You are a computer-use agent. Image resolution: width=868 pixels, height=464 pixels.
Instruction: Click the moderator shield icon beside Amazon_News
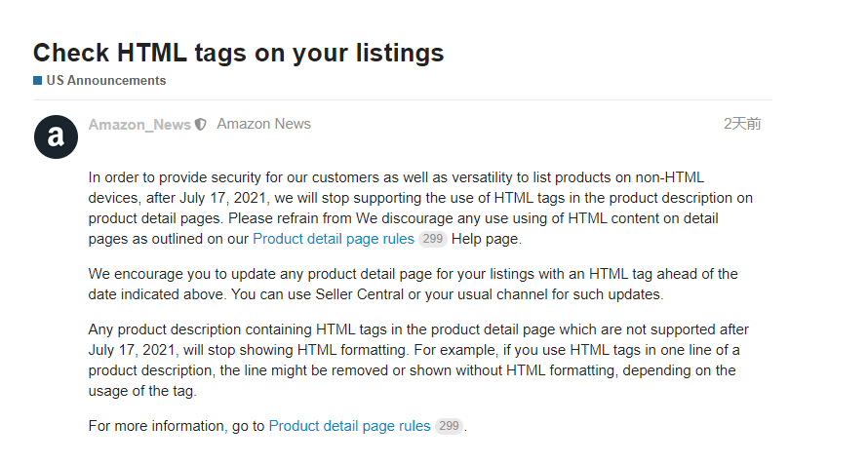(x=201, y=125)
